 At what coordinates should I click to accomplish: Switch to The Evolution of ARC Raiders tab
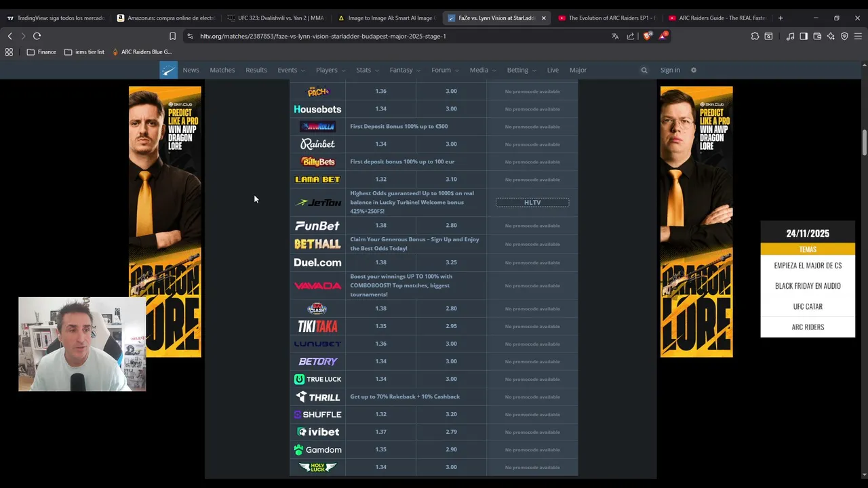point(606,18)
